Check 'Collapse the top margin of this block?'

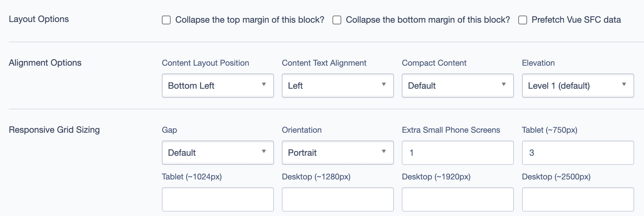[x=166, y=20]
